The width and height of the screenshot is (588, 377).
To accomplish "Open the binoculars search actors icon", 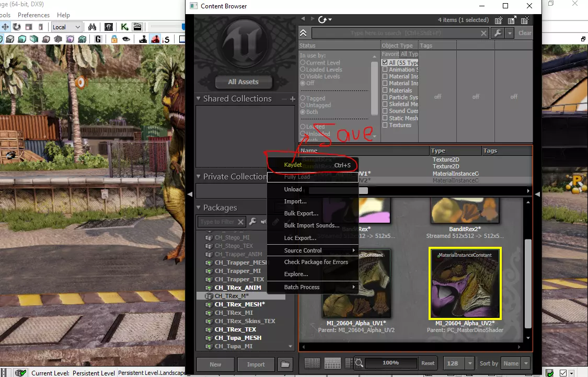I will (92, 27).
